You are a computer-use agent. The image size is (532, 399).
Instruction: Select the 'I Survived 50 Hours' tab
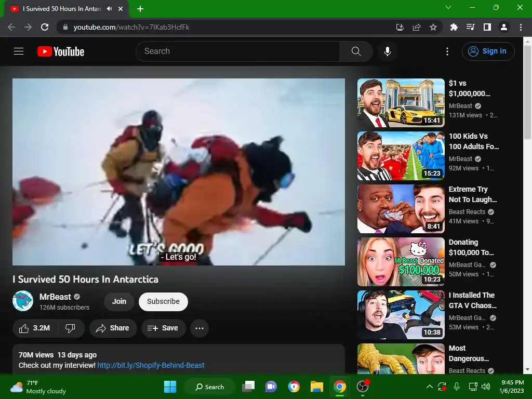[62, 9]
